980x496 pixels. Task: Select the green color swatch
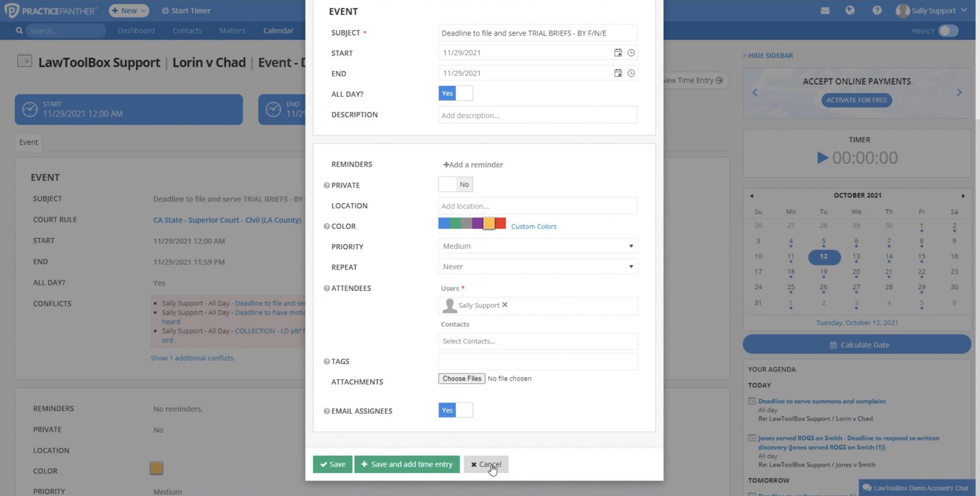click(455, 223)
